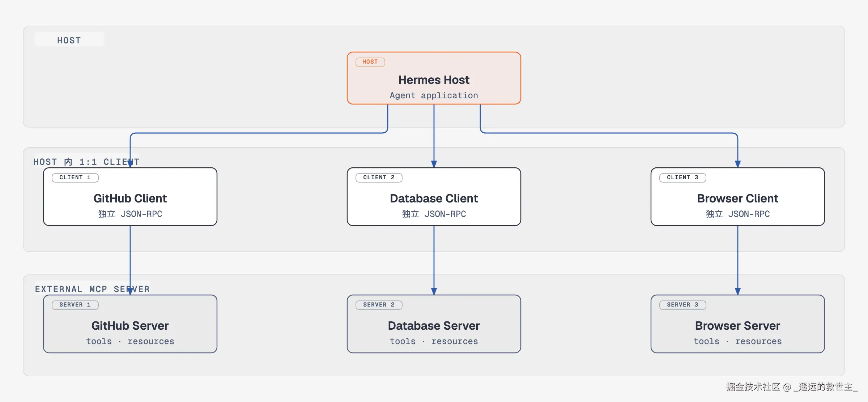Click the "SERVER 2" badge
The image size is (868, 402).
pos(379,305)
